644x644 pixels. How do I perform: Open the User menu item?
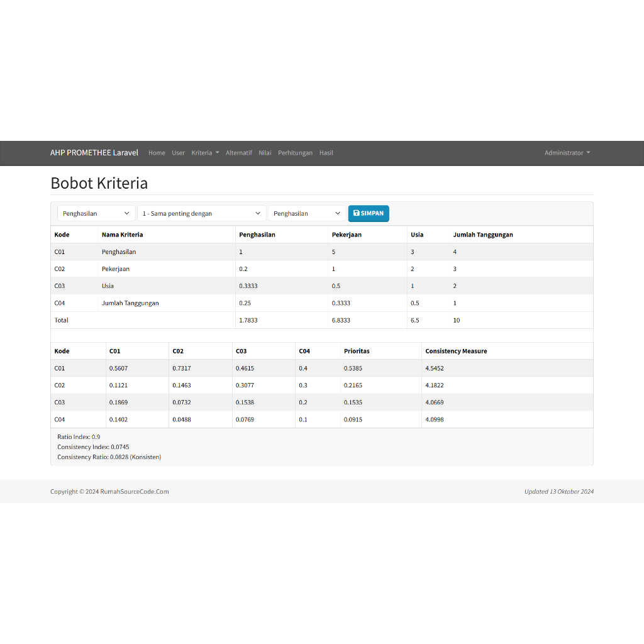tap(178, 153)
